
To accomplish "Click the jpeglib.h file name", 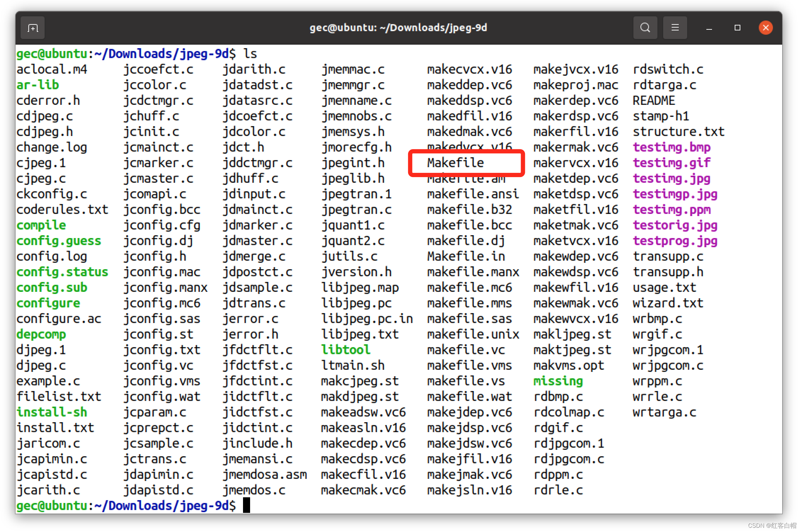I will point(353,179).
